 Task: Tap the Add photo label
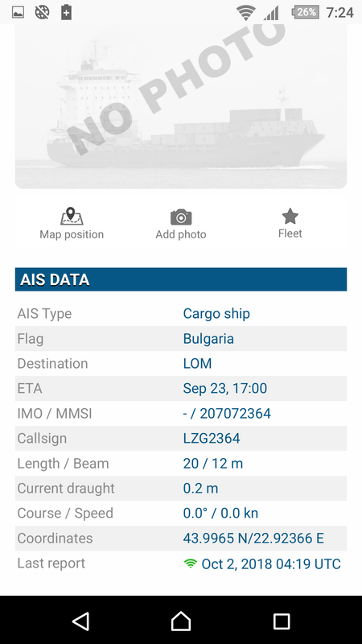coord(181,234)
